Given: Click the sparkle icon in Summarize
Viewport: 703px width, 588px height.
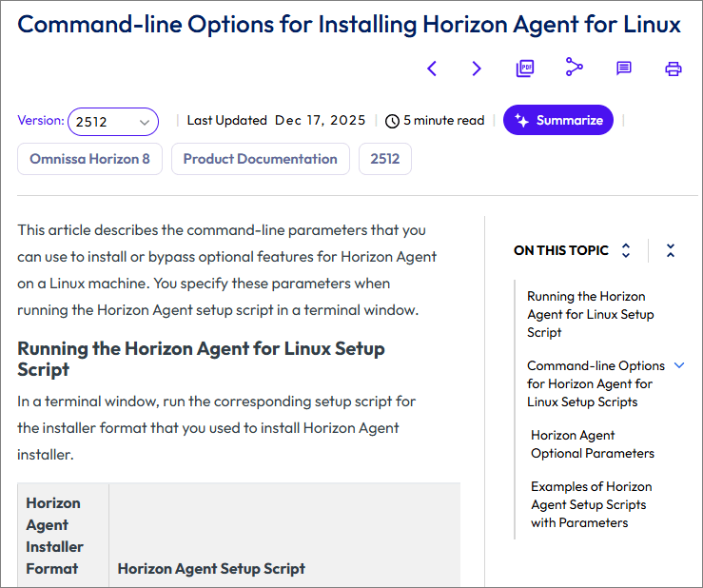Looking at the screenshot, I should click(521, 121).
